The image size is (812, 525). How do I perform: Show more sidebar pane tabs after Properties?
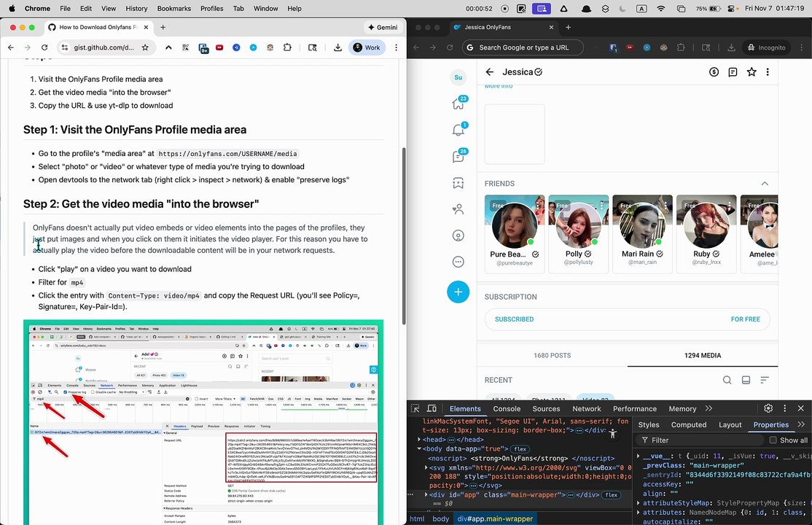[801, 424]
